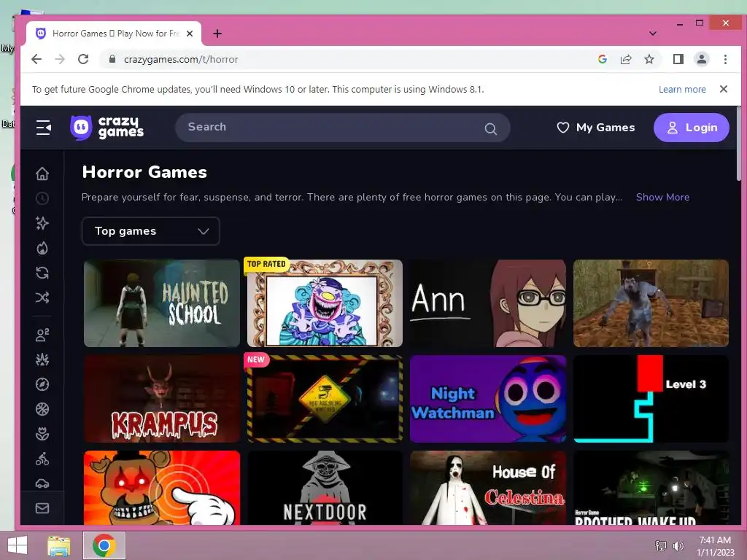Open the Night Watchman game thumbnail
This screenshot has width=747, height=560.
pyautogui.click(x=488, y=399)
